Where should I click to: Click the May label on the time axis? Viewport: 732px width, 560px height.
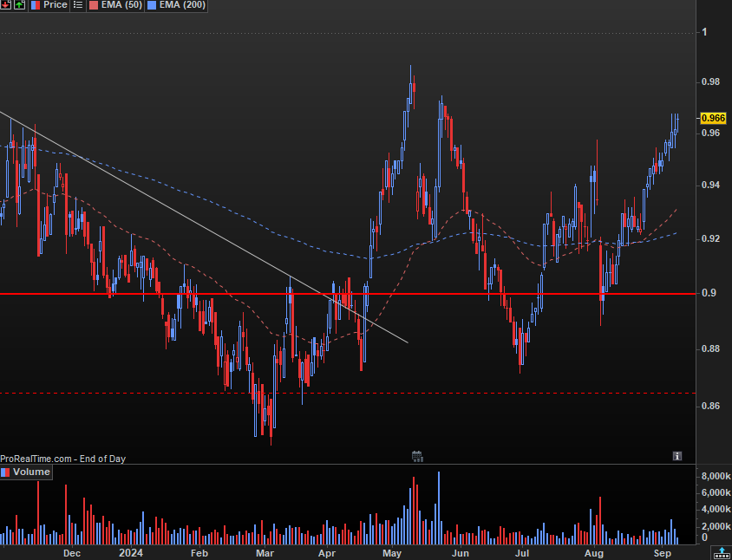point(392,553)
